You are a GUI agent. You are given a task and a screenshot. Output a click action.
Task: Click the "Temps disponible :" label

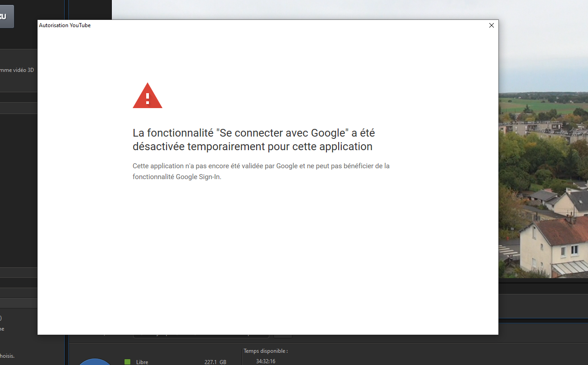266,351
